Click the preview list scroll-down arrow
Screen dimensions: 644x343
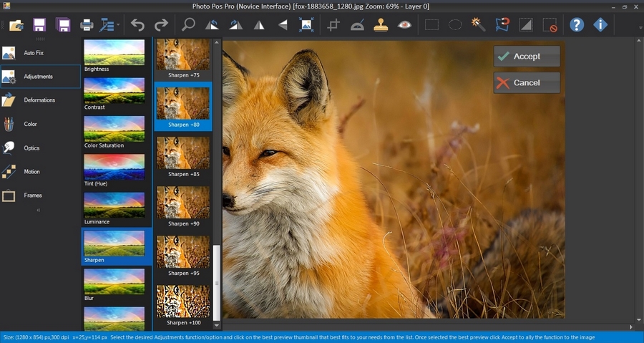[217, 326]
